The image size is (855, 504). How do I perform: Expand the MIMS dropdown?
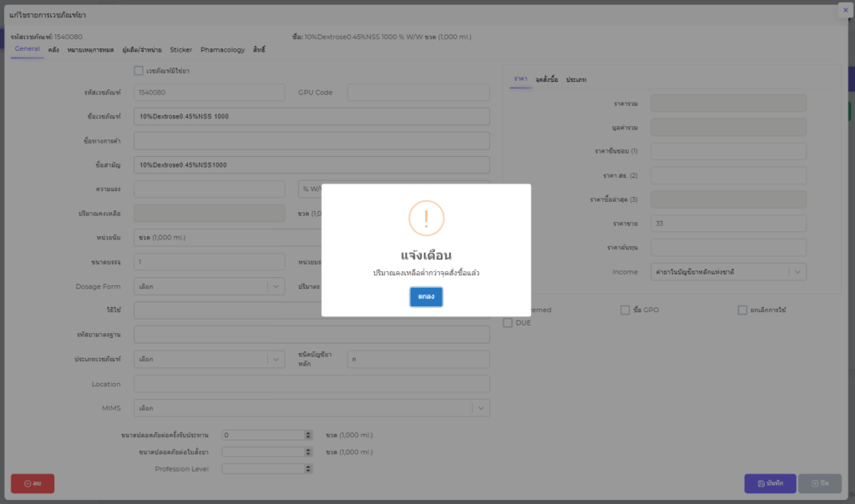tap(480, 408)
